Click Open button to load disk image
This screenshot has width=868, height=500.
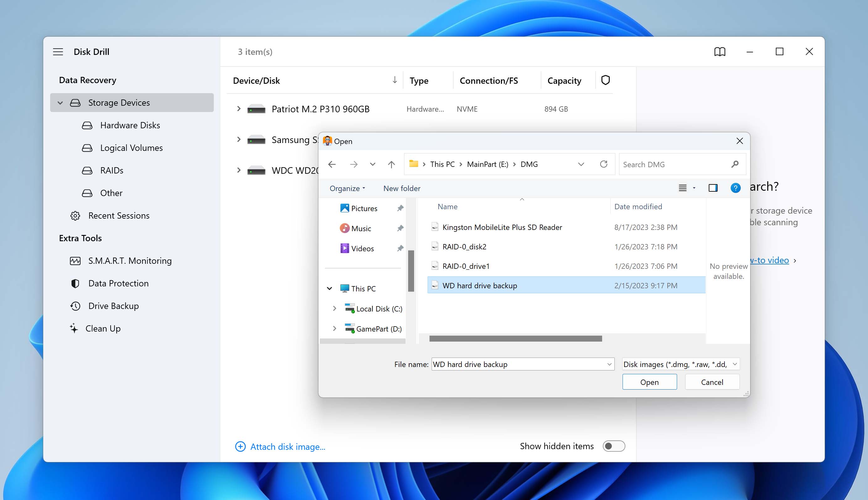coord(649,382)
